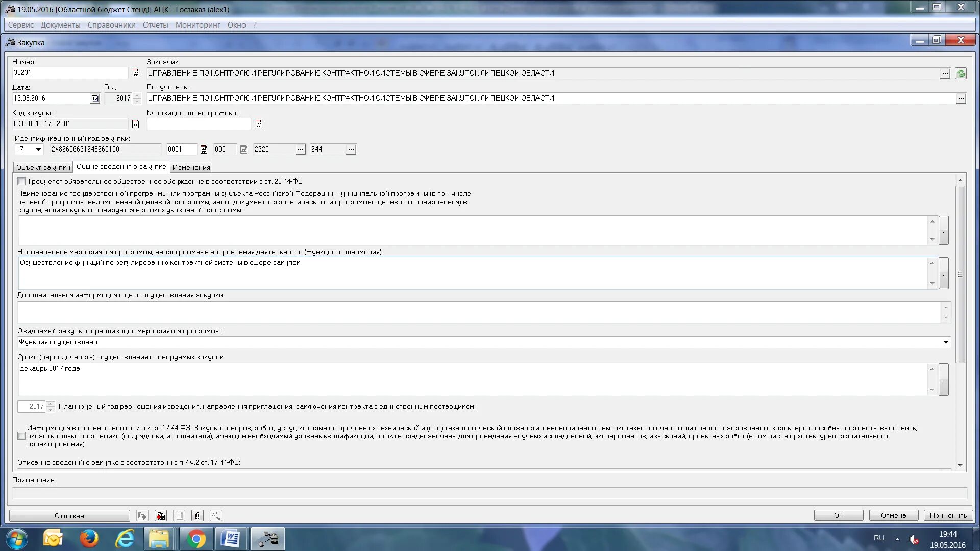Switch to the Объект закупки tab

(43, 167)
